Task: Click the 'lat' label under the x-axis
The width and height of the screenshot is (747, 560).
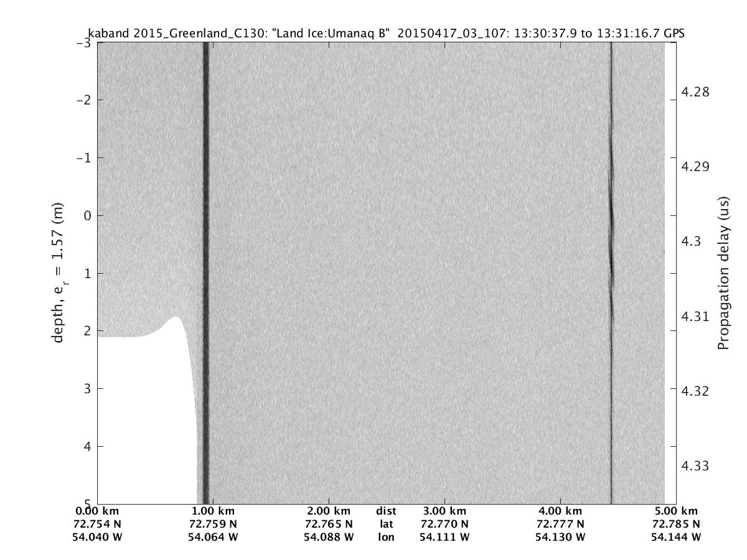Action: click(x=386, y=524)
